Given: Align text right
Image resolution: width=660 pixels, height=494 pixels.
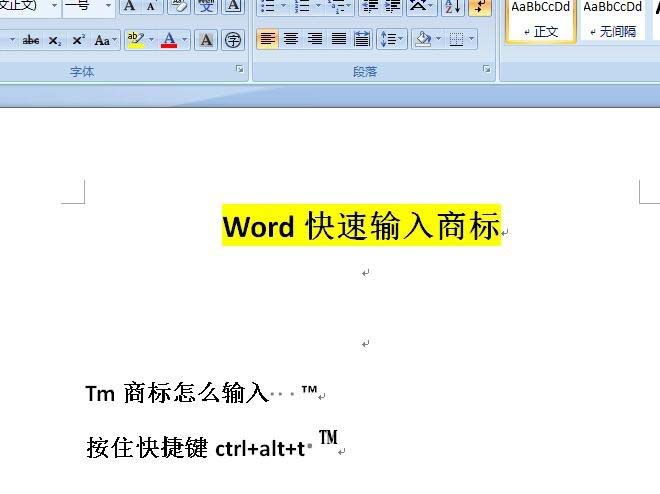Looking at the screenshot, I should point(314,39).
